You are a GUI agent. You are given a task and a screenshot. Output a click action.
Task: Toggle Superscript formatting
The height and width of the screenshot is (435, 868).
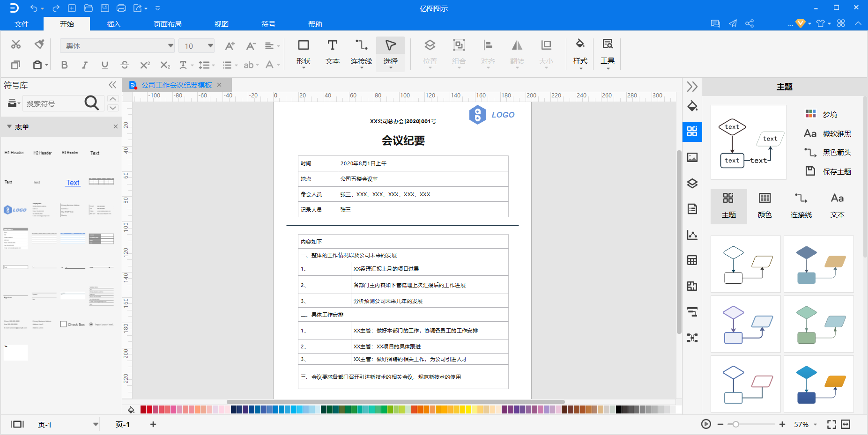pos(145,65)
